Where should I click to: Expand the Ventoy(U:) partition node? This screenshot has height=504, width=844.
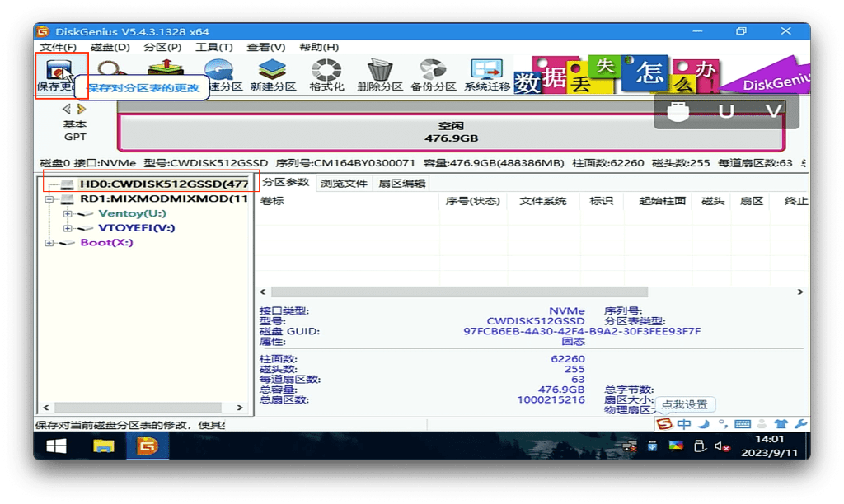67,214
